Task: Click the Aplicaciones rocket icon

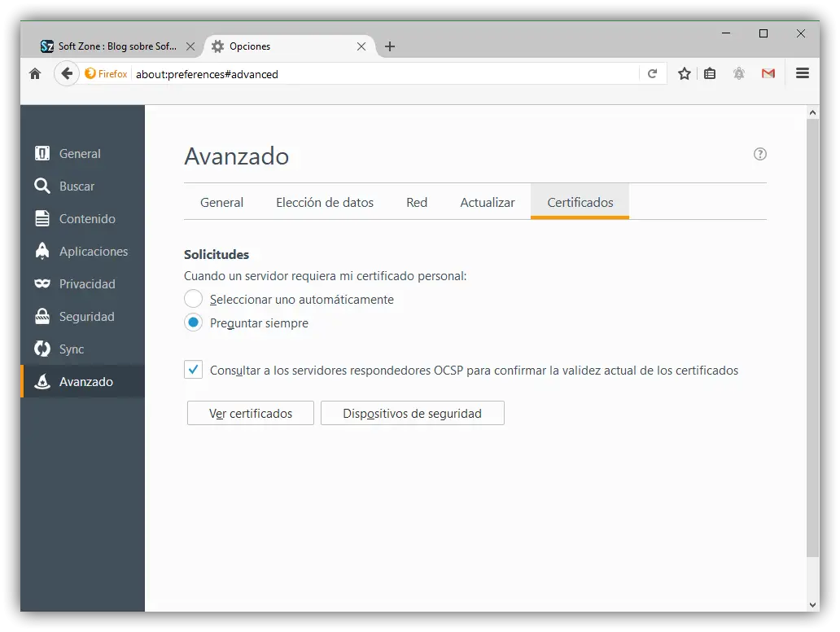Action: 42,251
